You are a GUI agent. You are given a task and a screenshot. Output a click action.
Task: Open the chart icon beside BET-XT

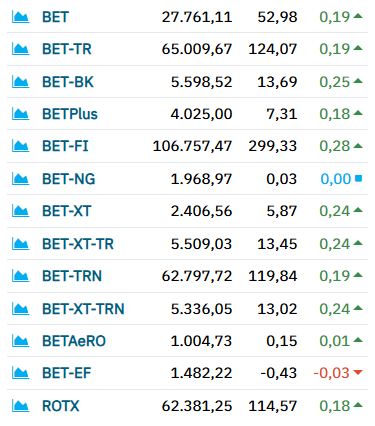click(x=20, y=211)
